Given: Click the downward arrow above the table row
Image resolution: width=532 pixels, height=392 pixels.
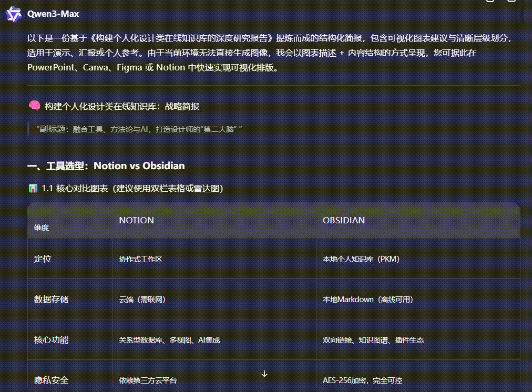Looking at the screenshot, I should pyautogui.click(x=264, y=374).
